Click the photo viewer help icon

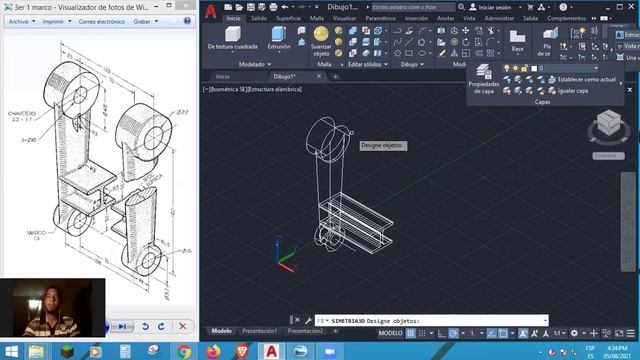click(187, 21)
